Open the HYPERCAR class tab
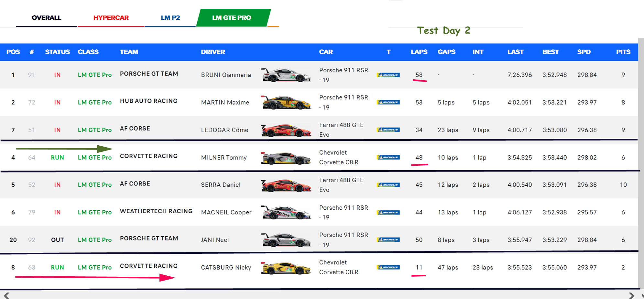 [111, 18]
